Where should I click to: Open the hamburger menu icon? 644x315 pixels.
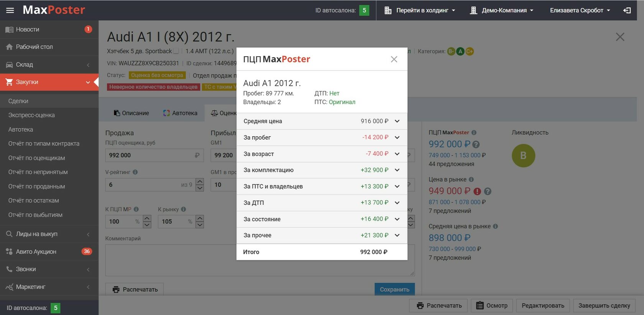(10, 10)
